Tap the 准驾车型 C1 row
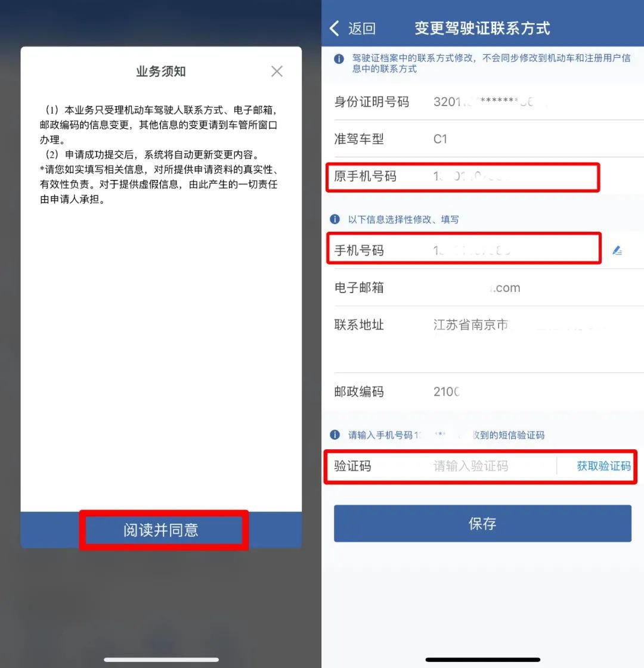The width and height of the screenshot is (644, 668). click(489, 139)
